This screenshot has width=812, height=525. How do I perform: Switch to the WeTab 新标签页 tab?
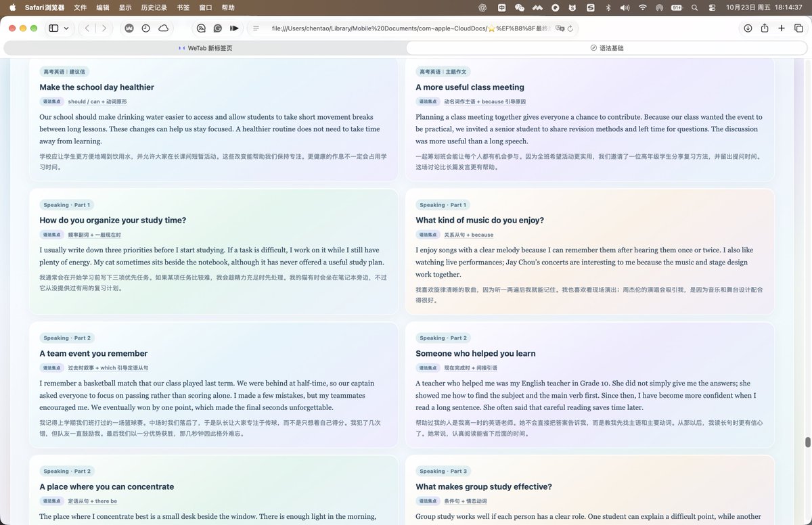(204, 48)
